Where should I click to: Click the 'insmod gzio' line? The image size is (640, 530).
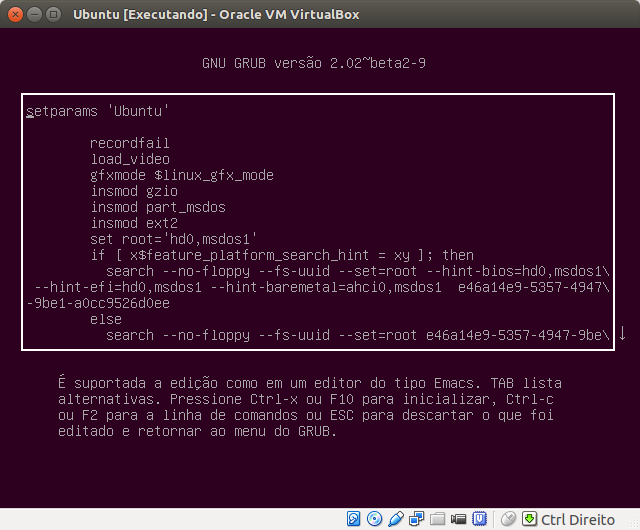point(134,191)
